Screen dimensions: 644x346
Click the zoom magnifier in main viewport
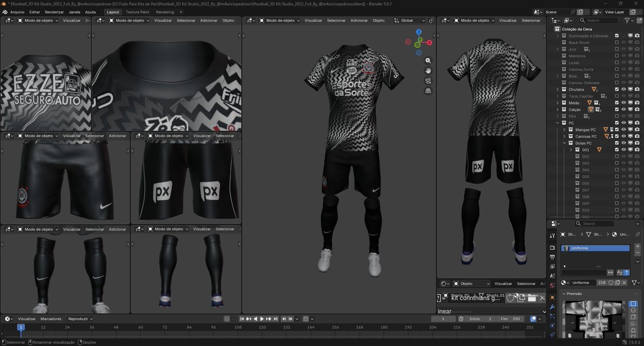coord(428,61)
